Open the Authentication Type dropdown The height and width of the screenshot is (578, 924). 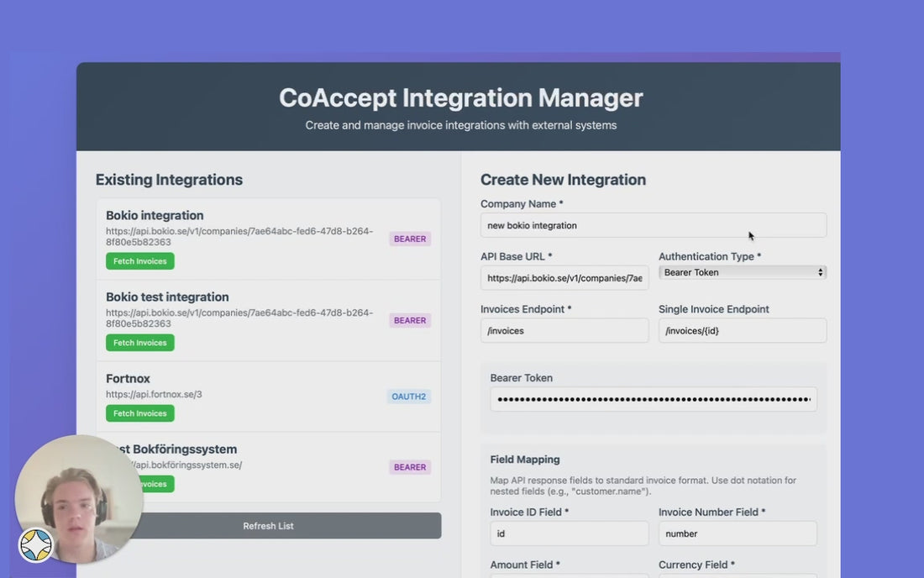pos(742,272)
